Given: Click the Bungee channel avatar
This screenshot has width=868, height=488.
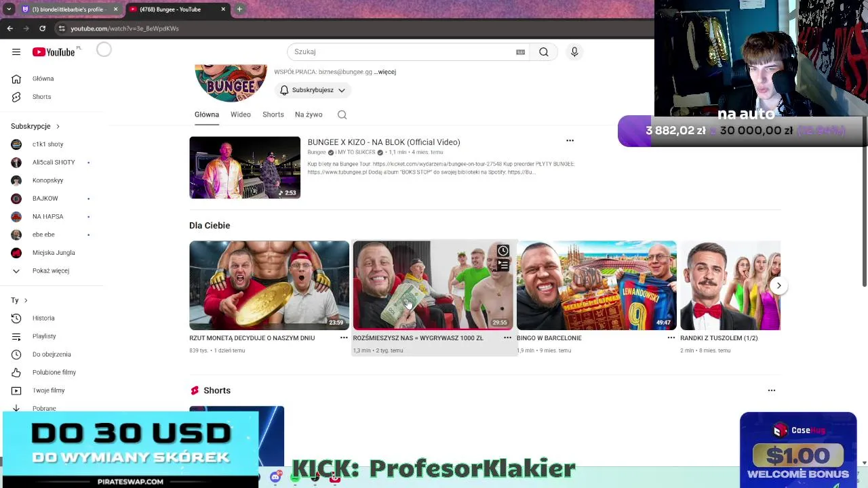Looking at the screenshot, I should (231, 83).
